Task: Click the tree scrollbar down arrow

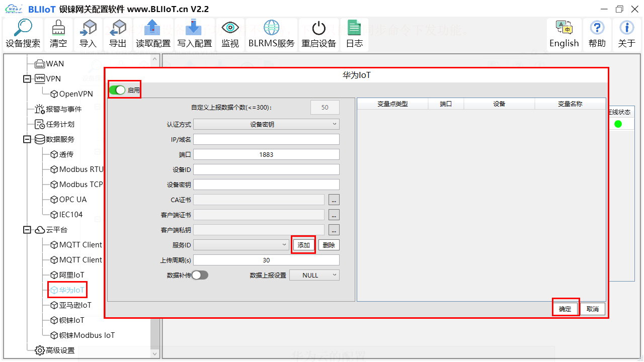Action: pyautogui.click(x=155, y=353)
